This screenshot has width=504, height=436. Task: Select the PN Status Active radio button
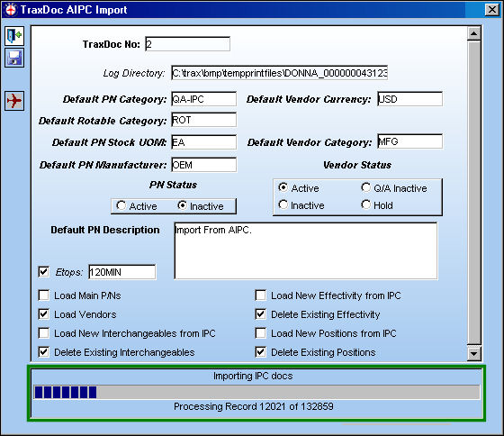click(x=121, y=205)
